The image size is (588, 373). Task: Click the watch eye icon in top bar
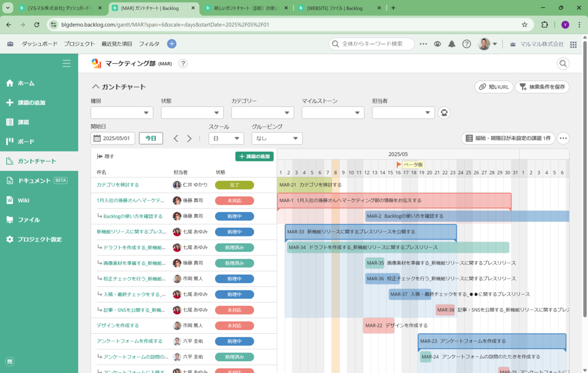click(437, 44)
